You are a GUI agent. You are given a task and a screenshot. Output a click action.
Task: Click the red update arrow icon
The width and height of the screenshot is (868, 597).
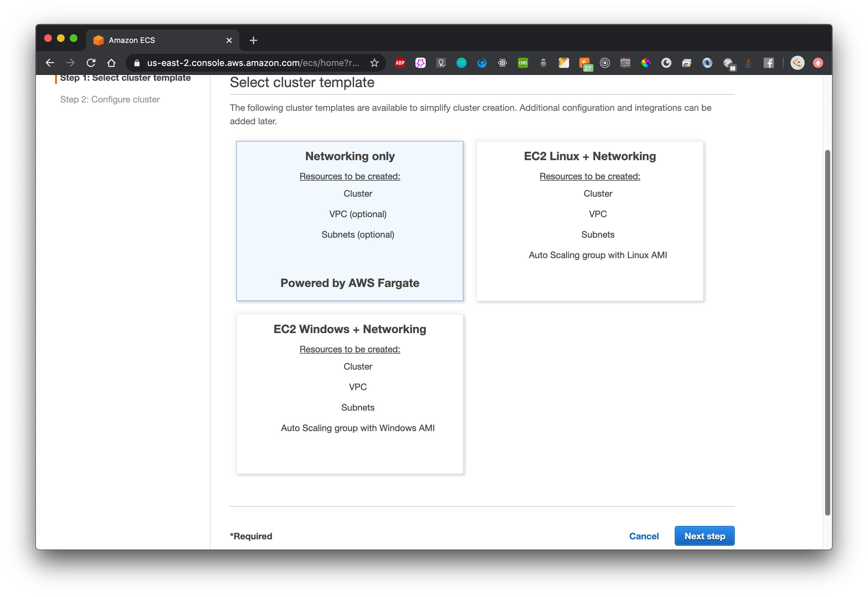(818, 63)
